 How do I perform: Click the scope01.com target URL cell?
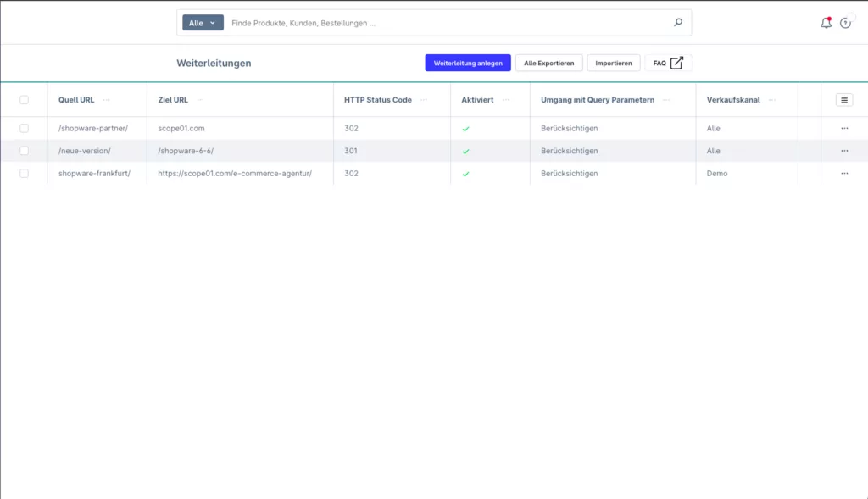click(181, 128)
